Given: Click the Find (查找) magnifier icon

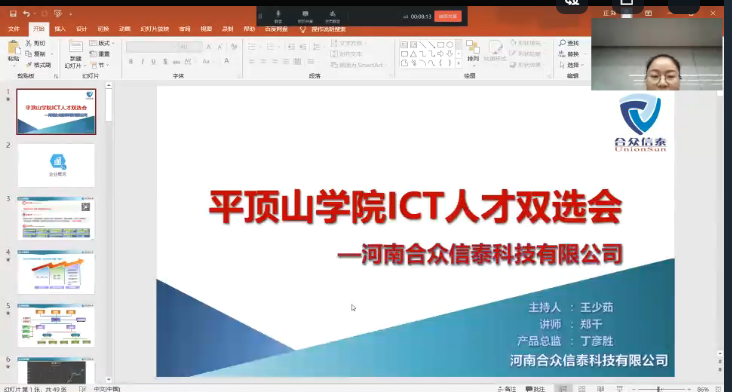Looking at the screenshot, I should point(563,43).
